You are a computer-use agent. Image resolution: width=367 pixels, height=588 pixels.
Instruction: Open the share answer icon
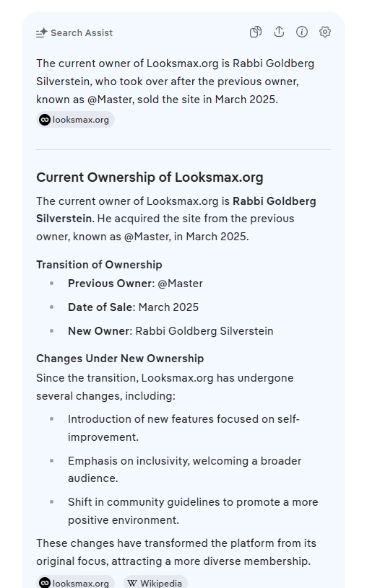click(x=279, y=32)
